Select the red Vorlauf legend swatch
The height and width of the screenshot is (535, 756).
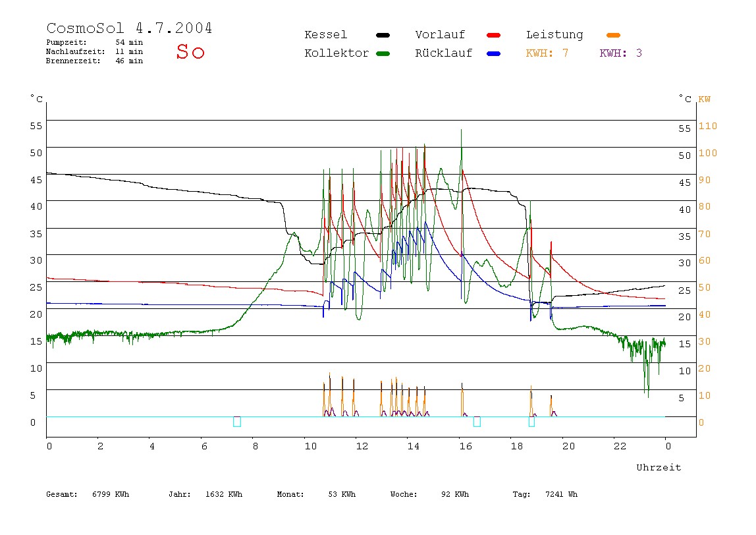click(494, 35)
